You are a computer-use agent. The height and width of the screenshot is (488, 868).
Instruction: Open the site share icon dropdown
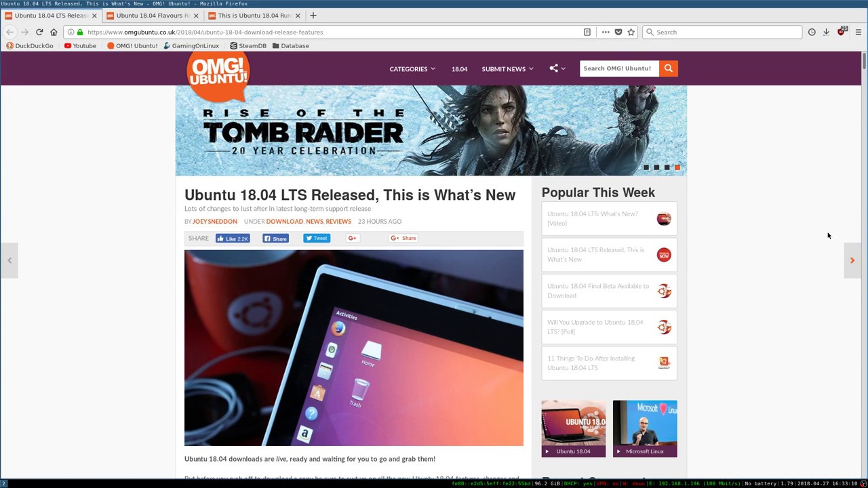pyautogui.click(x=557, y=68)
